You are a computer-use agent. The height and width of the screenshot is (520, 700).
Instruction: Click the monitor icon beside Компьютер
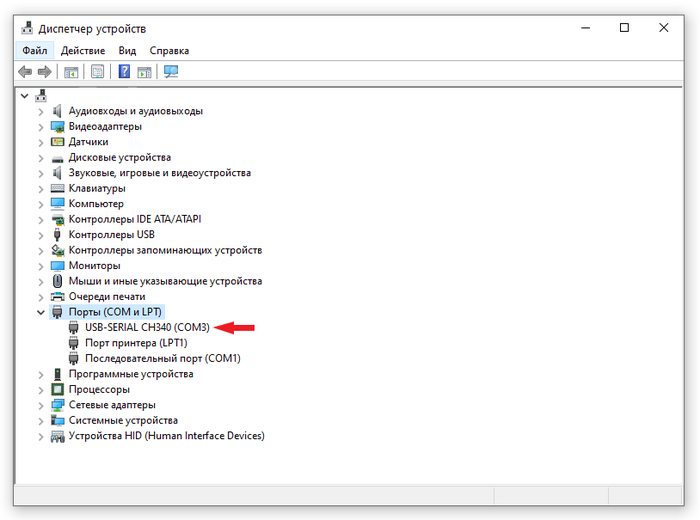(x=57, y=204)
